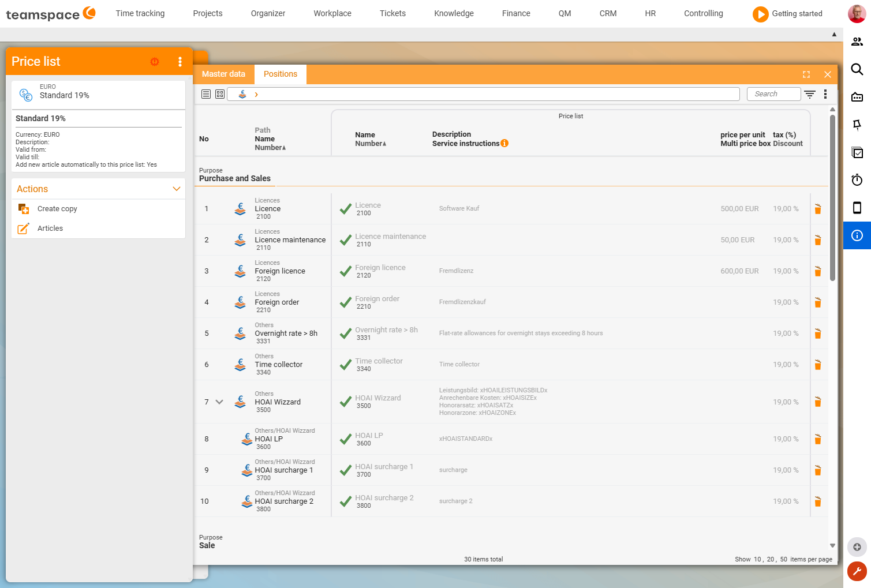The height and width of the screenshot is (588, 871).
Task: Delete the Foreign licence row
Action: click(x=818, y=271)
